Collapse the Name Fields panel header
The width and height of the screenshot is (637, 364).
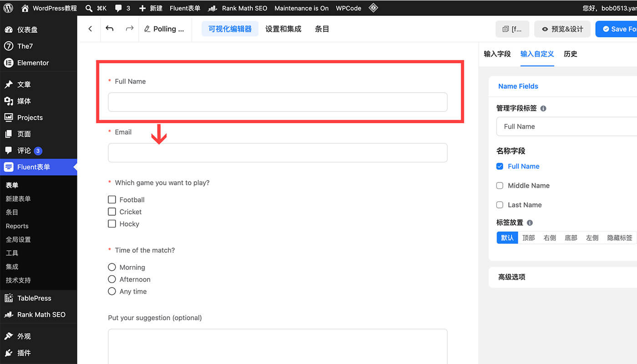tap(563, 86)
